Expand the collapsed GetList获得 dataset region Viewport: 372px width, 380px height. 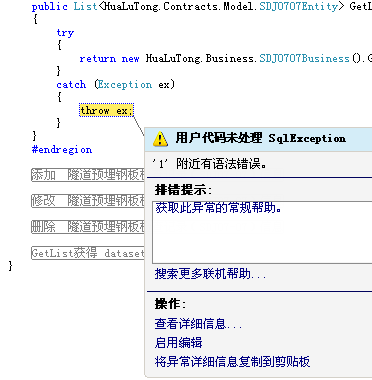coord(88,253)
